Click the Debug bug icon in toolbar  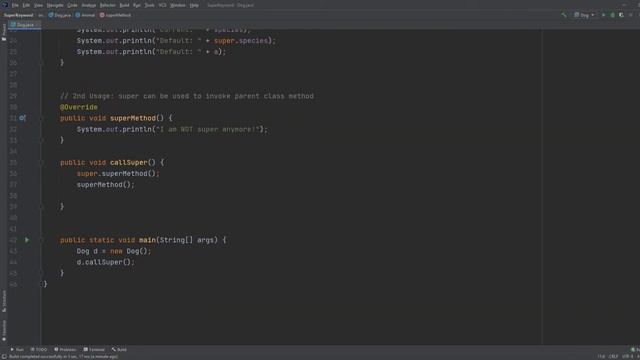coord(612,15)
